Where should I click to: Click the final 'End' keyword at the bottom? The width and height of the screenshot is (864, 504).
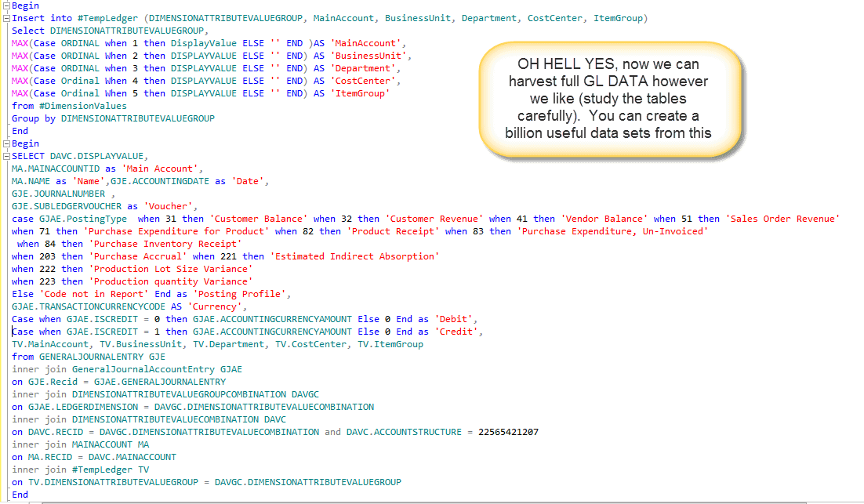pyautogui.click(x=20, y=495)
